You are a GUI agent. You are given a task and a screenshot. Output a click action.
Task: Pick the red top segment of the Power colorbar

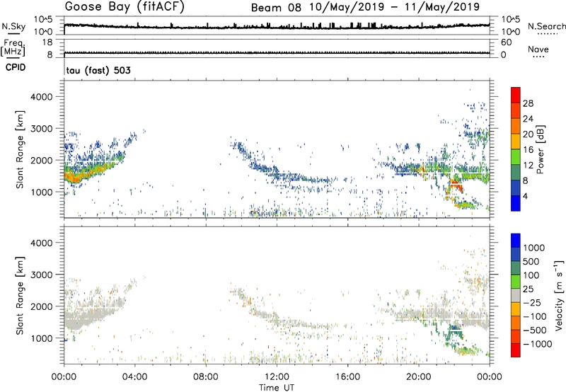(516, 95)
